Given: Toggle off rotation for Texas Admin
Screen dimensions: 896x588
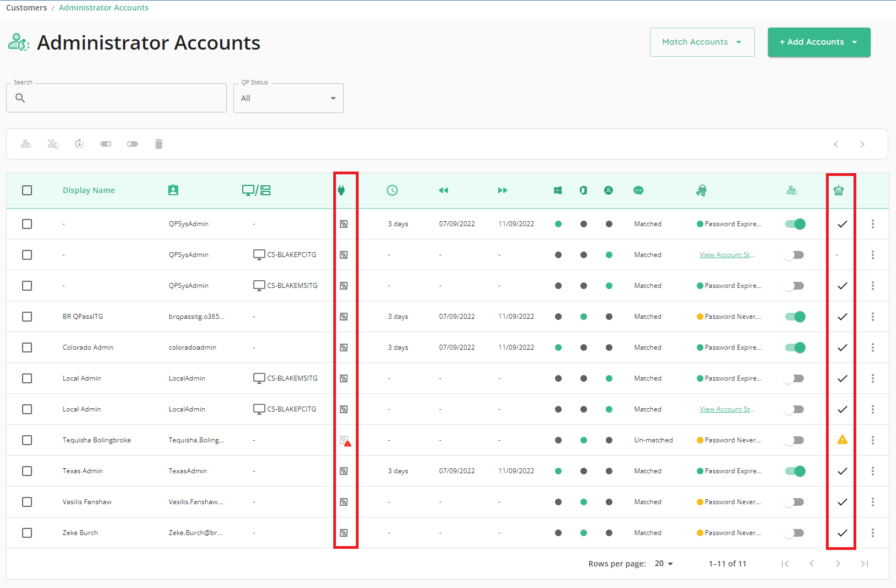Looking at the screenshot, I should [795, 471].
